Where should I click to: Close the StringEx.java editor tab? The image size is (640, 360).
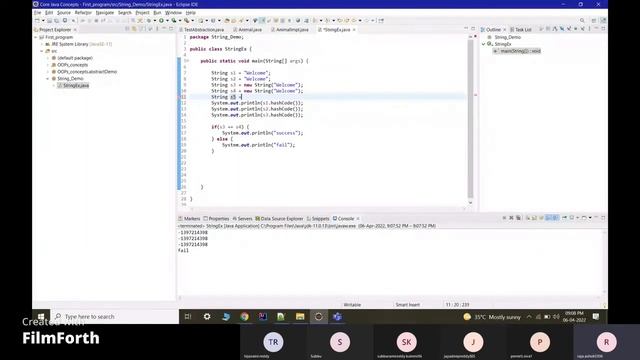click(x=354, y=30)
